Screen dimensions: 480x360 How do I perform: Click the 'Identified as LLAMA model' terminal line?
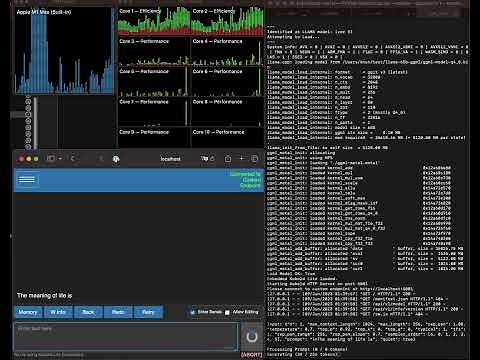(309, 32)
